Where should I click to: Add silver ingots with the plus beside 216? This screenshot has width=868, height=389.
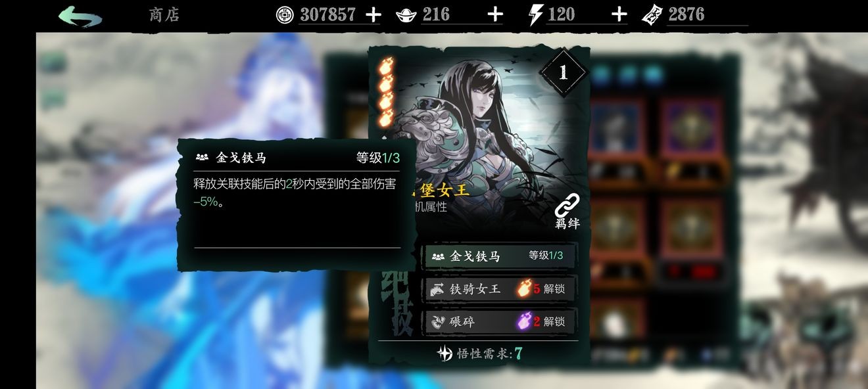[x=494, y=14]
